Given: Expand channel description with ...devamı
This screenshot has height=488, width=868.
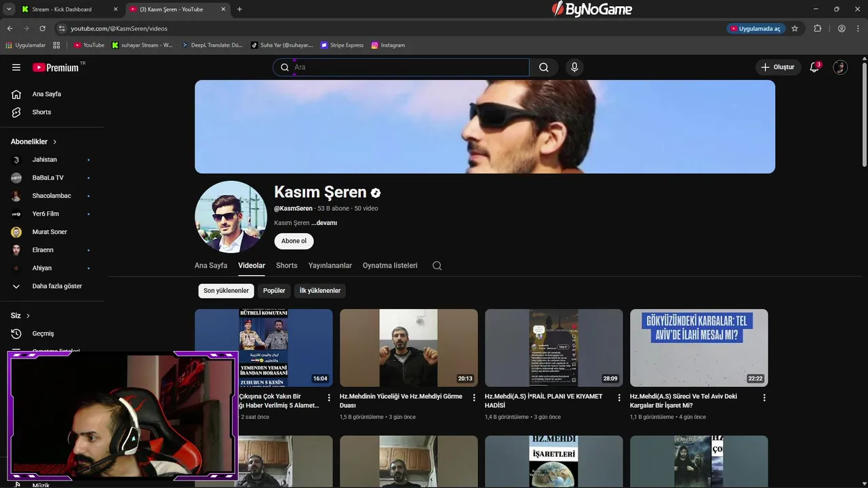Looking at the screenshot, I should (x=324, y=223).
